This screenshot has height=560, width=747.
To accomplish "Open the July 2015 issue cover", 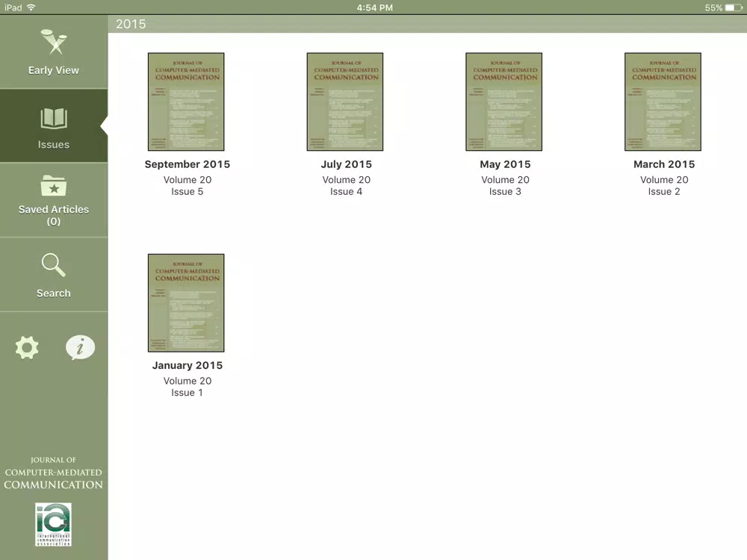I will tap(345, 102).
